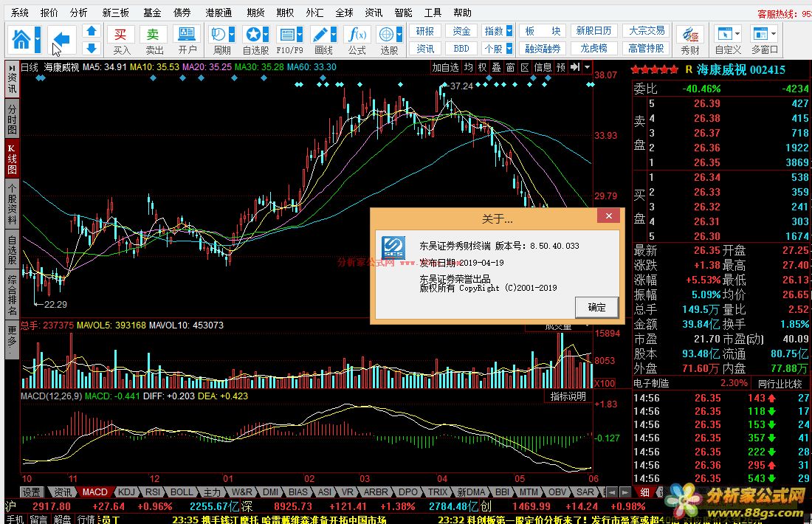Toggle the 窗 window button
This screenshot has width=812, height=524.
510,67
